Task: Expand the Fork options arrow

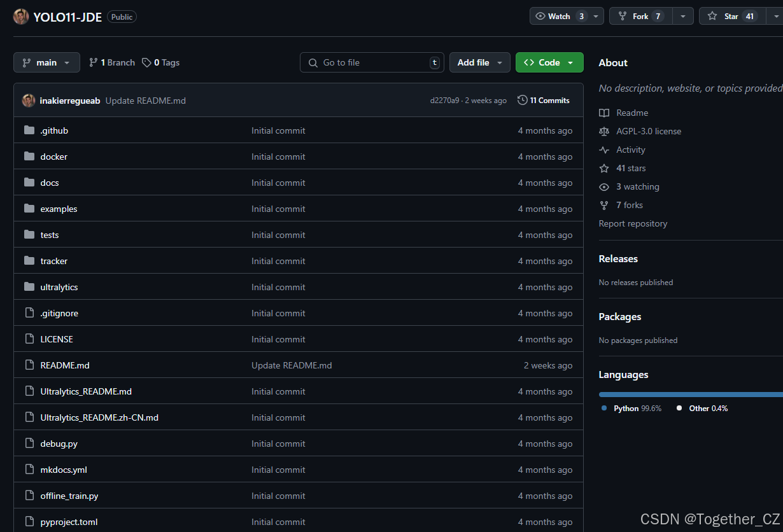Action: 683,16
